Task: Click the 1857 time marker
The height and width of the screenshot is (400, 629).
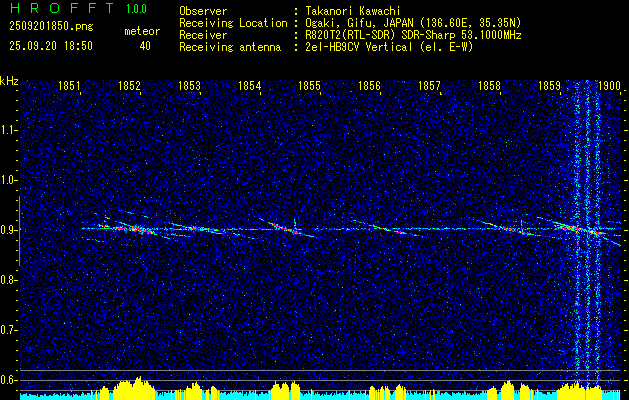Action: 429,85
